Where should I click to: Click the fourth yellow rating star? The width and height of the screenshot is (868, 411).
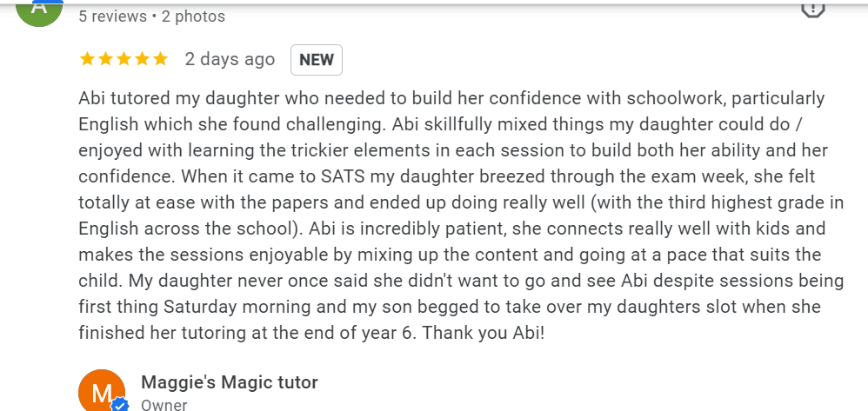(x=142, y=59)
